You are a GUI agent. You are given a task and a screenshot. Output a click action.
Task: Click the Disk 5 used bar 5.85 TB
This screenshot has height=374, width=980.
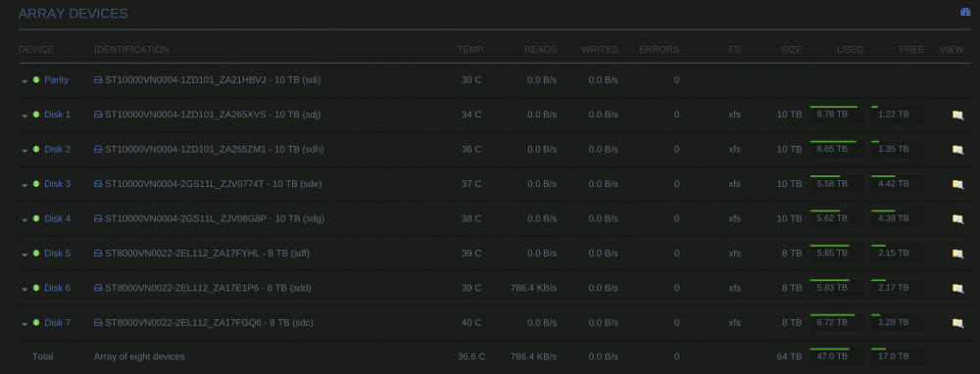[x=836, y=253]
